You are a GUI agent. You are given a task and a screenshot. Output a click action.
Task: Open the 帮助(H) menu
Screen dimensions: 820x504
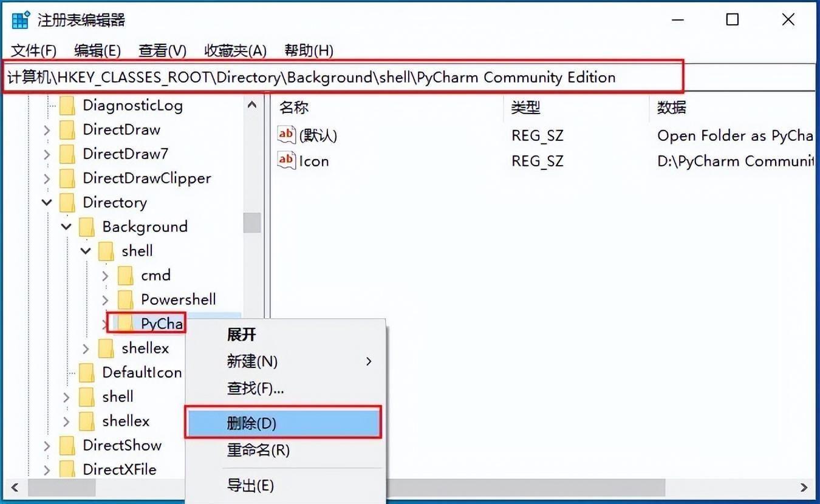[x=309, y=50]
